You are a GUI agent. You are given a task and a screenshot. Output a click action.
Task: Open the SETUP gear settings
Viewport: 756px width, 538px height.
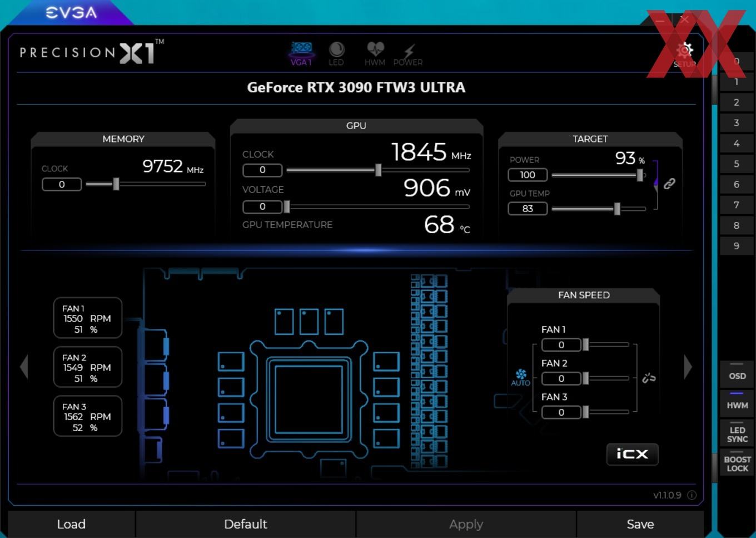(x=684, y=55)
